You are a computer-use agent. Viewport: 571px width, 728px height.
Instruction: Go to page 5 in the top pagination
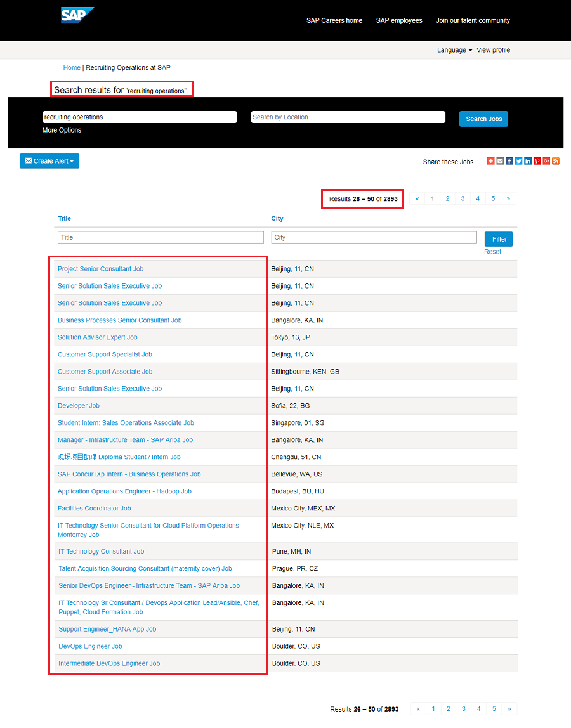[x=494, y=198]
